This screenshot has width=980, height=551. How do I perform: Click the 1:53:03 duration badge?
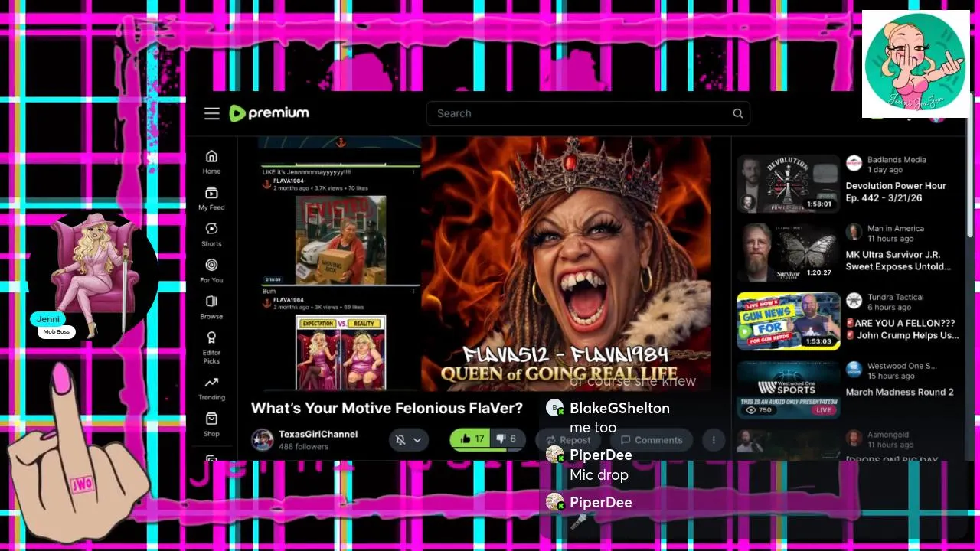[819, 341]
